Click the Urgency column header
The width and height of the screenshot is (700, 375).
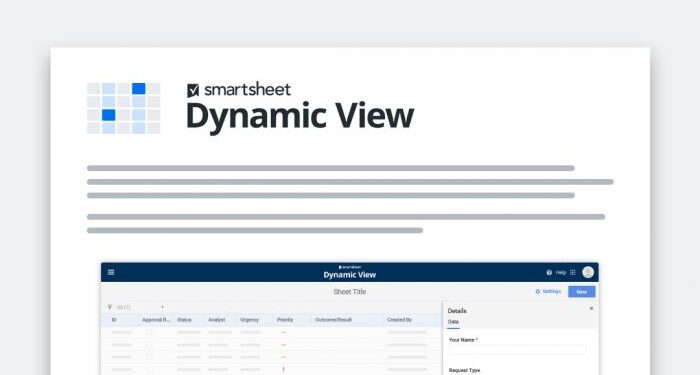249,320
